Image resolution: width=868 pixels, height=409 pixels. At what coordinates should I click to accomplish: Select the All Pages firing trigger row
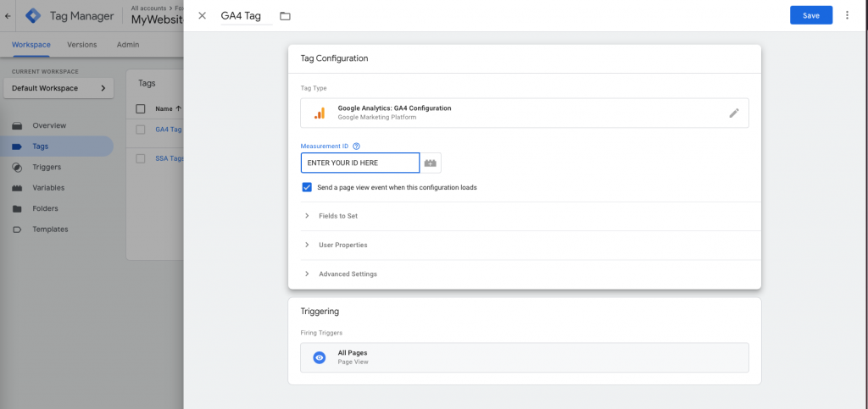click(525, 357)
